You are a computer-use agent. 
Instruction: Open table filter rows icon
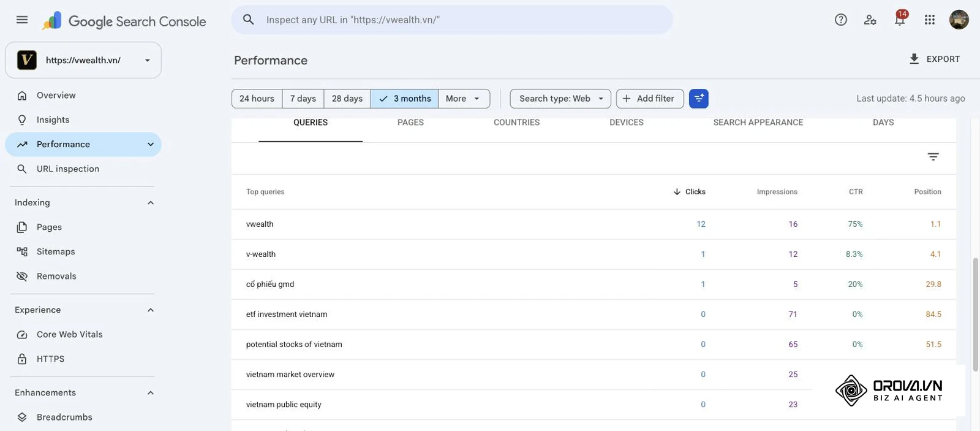pyautogui.click(x=933, y=157)
